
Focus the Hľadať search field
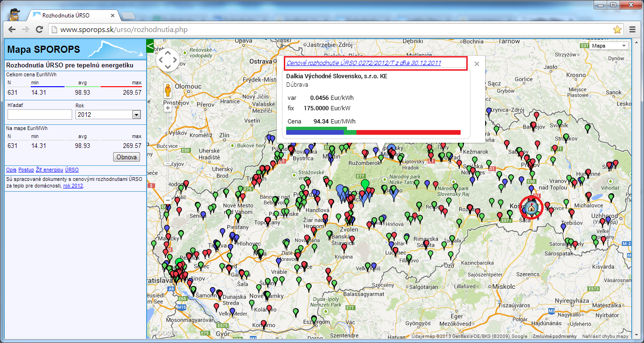tap(40, 114)
